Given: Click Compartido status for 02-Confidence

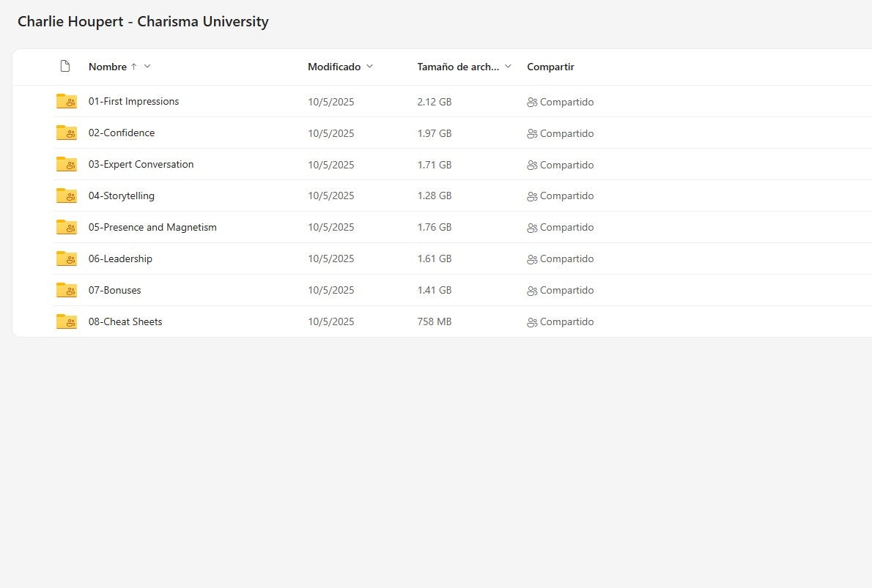Looking at the screenshot, I should 561,133.
